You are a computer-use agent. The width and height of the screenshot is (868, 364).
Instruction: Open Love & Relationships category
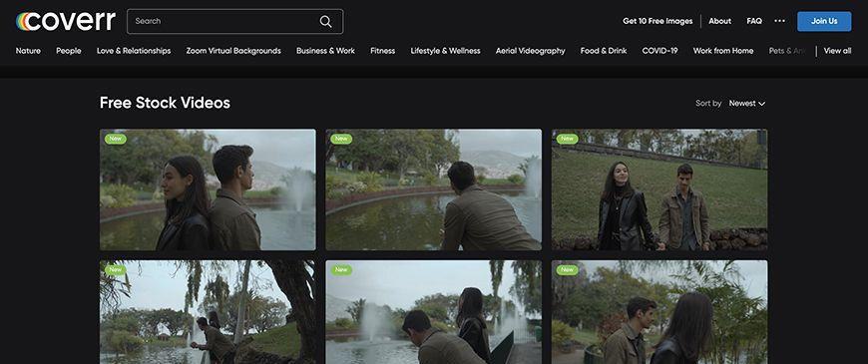coord(134,51)
